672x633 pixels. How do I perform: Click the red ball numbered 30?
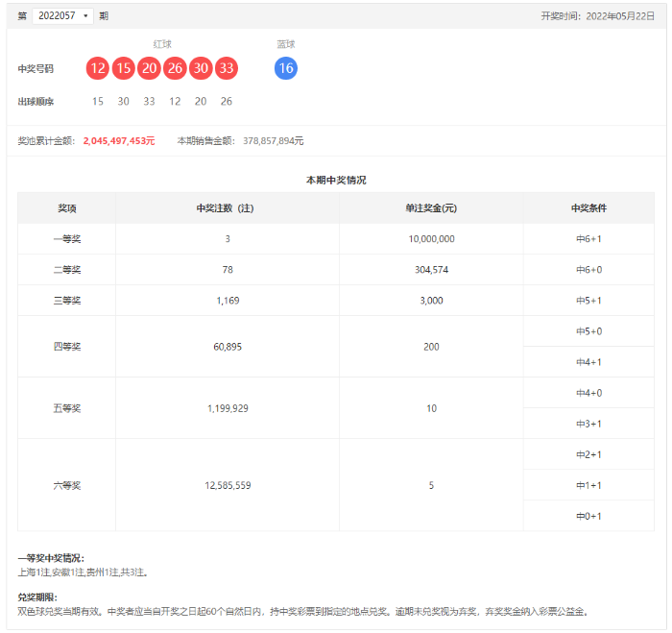click(x=201, y=68)
